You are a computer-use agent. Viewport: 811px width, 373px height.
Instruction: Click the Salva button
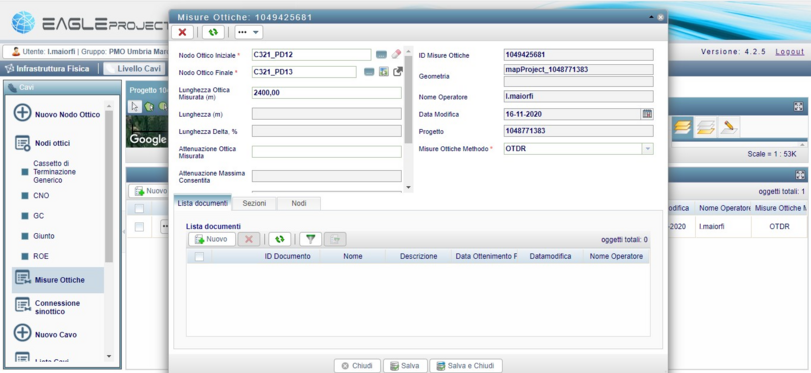(405, 366)
